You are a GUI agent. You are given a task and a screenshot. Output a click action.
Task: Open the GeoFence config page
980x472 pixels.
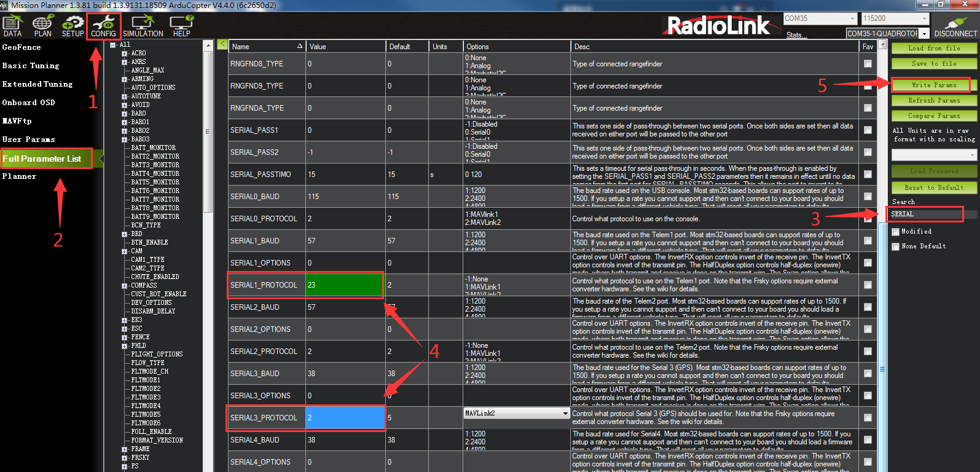(22, 47)
